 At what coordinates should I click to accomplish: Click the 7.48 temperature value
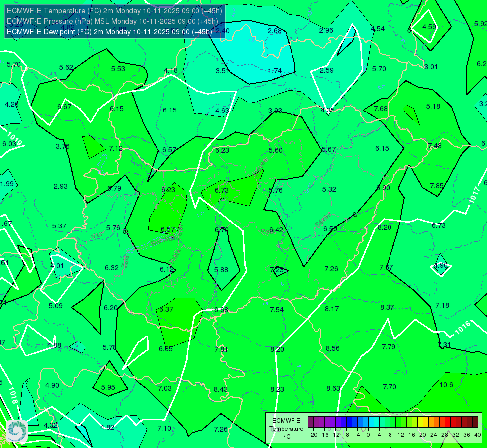tap(434, 146)
